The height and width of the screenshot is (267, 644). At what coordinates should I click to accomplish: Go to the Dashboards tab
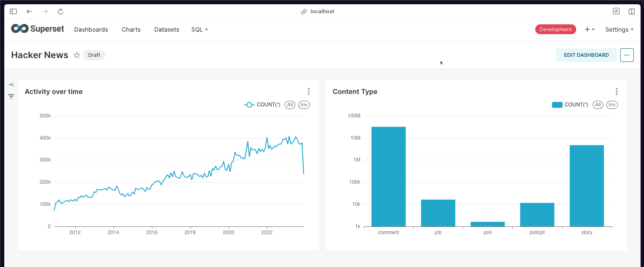[x=91, y=29]
